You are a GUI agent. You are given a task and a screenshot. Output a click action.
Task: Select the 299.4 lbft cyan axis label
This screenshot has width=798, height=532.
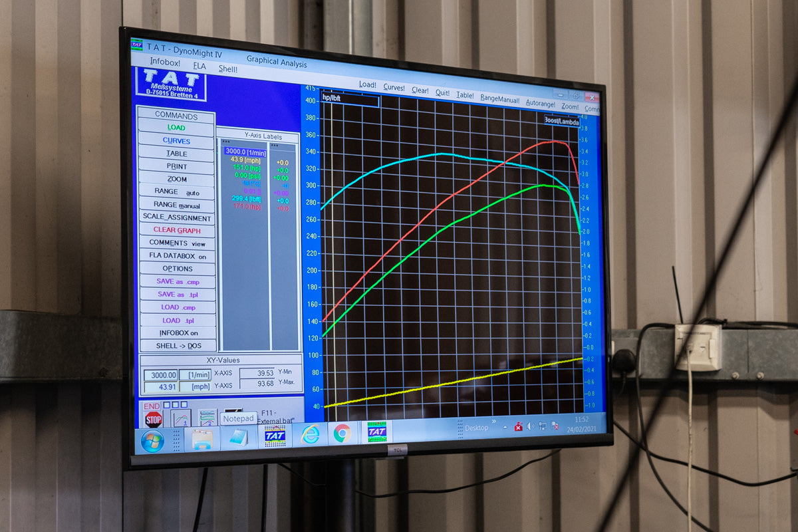coord(245,199)
